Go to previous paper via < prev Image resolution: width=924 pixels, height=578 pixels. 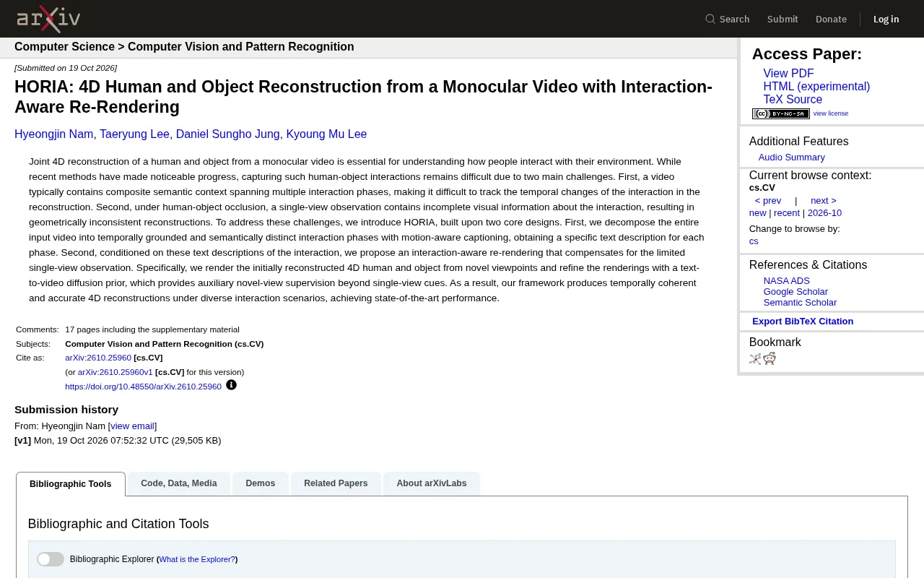(x=768, y=201)
